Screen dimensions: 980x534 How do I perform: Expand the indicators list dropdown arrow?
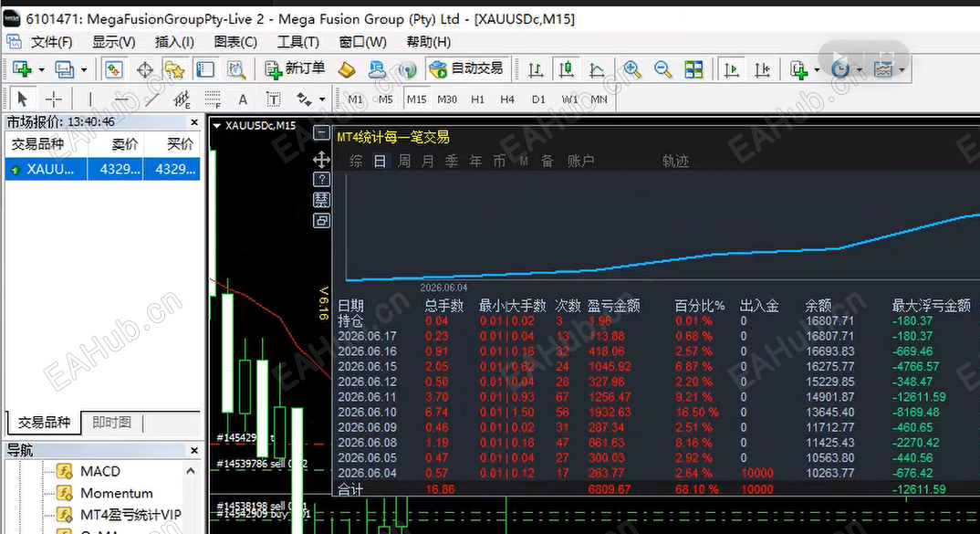point(818,70)
